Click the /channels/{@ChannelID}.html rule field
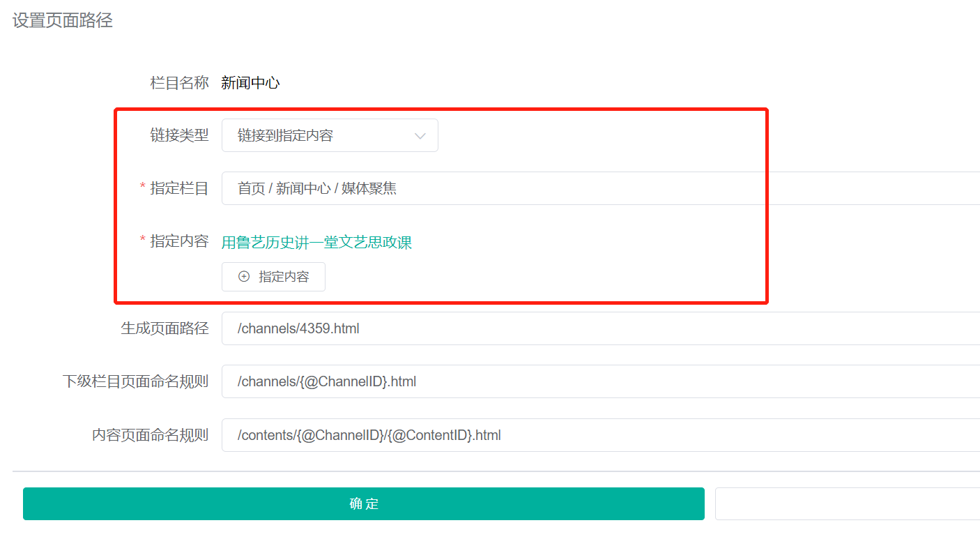Screen dimensions: 980x539 [x=599, y=381]
